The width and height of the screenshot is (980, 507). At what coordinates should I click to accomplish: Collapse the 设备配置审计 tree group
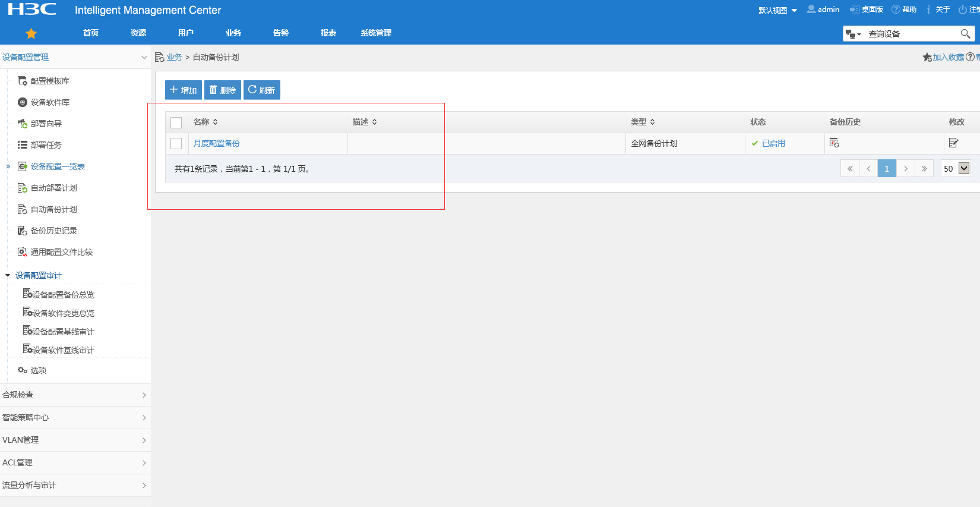[8, 275]
